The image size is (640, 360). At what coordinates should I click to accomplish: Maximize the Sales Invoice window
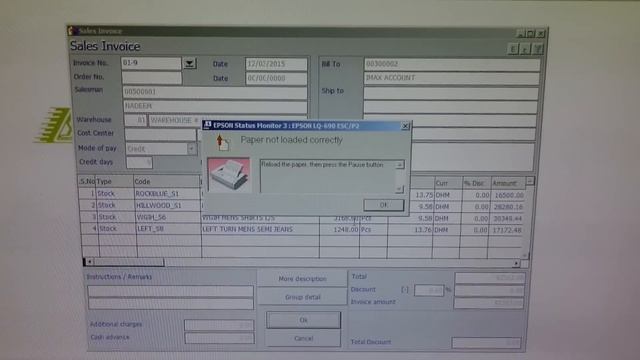pyautogui.click(x=530, y=33)
